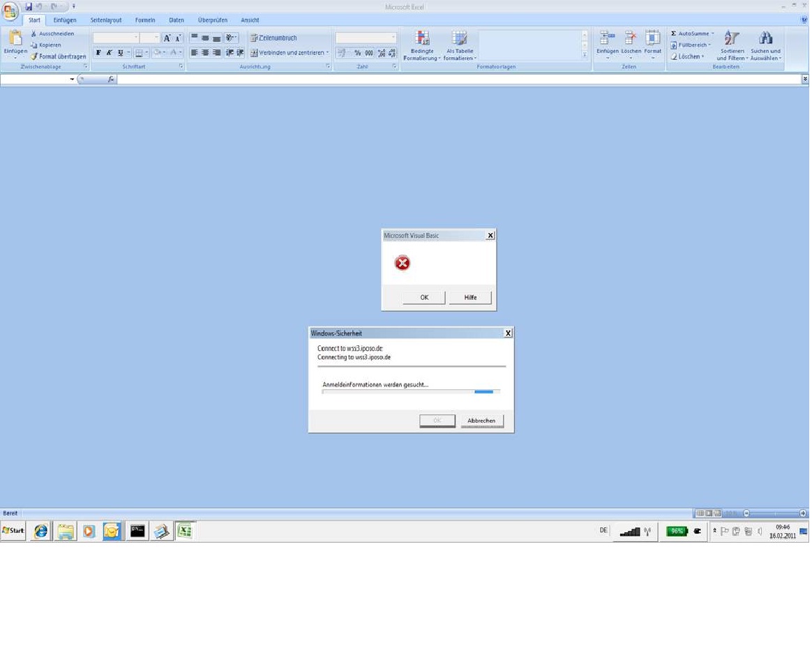Click Abbrechen in Windows-Sicherheit dialog
Viewport: 812px width, 669px height.
(x=481, y=421)
